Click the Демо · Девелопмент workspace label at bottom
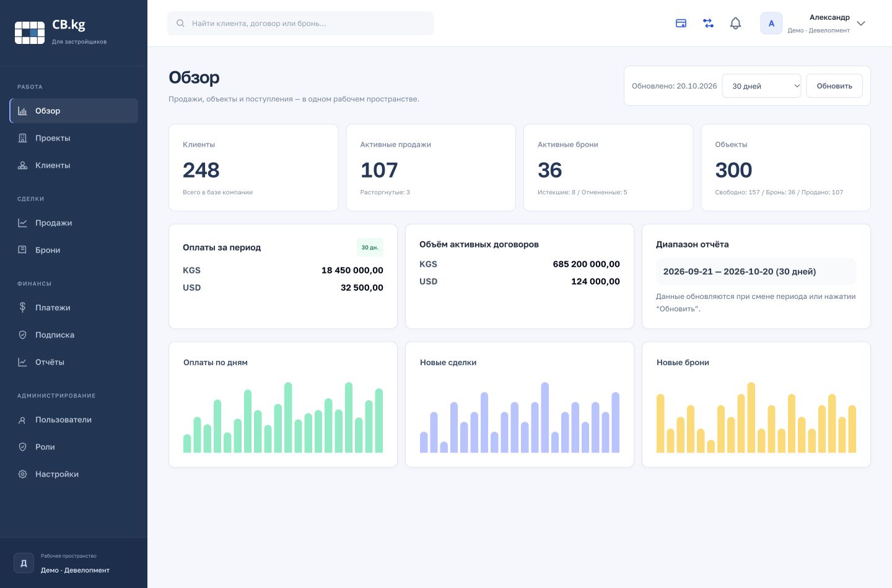 (75, 570)
